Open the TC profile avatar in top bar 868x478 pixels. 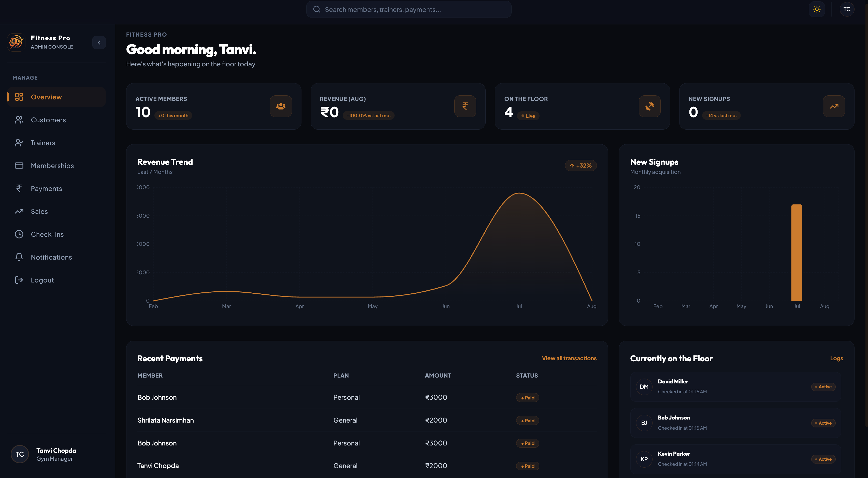847,9
